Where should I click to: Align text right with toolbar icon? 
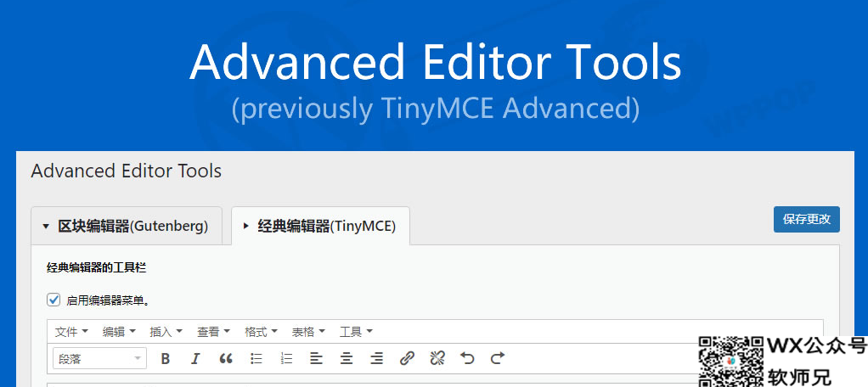[x=377, y=358]
